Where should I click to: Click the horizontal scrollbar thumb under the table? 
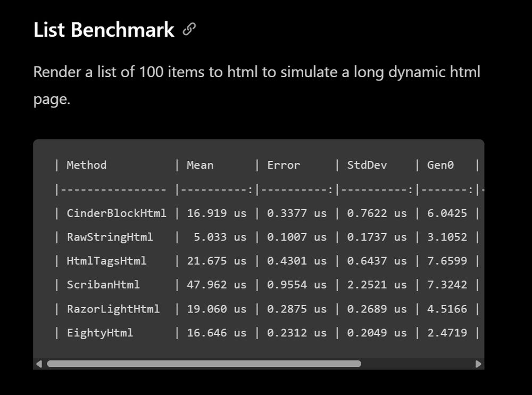(204, 364)
